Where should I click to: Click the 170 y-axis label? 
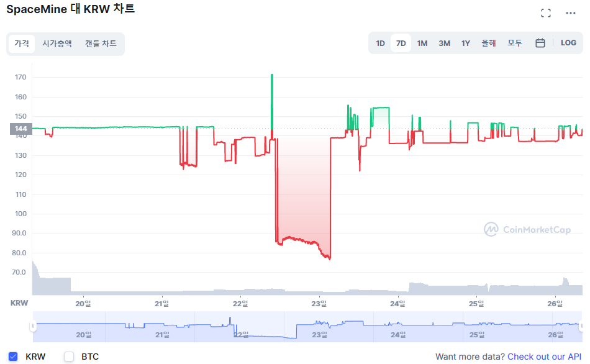(20, 77)
